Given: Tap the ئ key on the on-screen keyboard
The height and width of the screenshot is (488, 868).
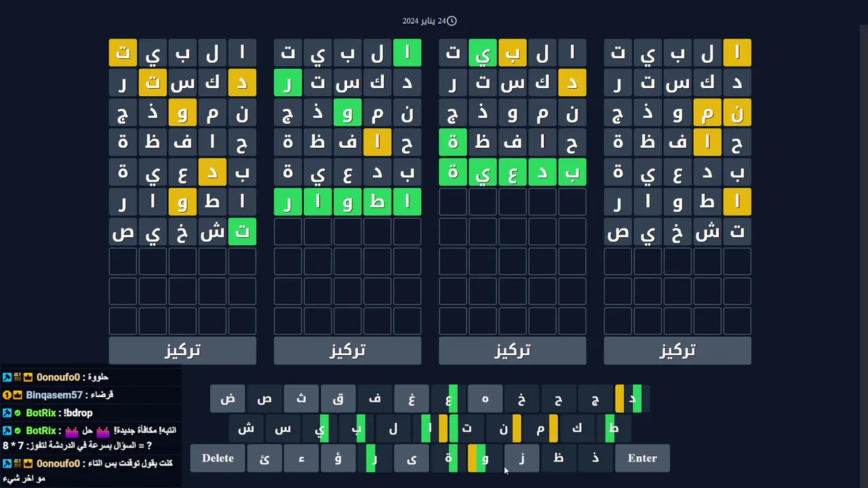Looking at the screenshot, I should 264,458.
